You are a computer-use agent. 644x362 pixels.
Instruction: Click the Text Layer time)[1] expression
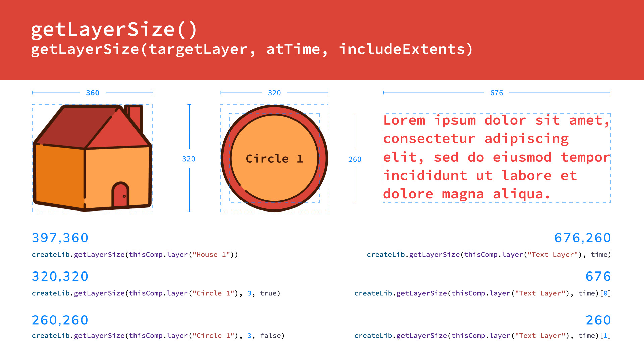point(483,336)
